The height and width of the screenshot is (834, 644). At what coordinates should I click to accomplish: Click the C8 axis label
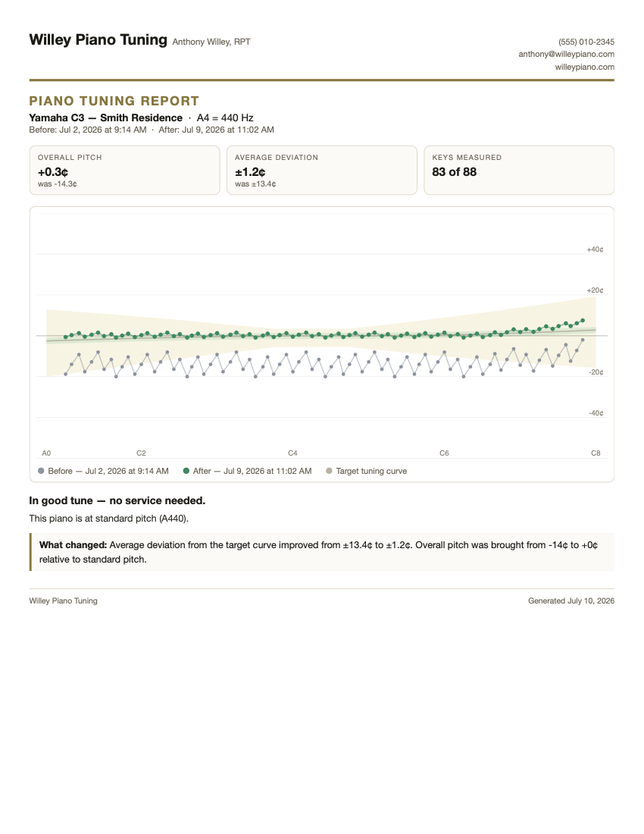pos(596,453)
